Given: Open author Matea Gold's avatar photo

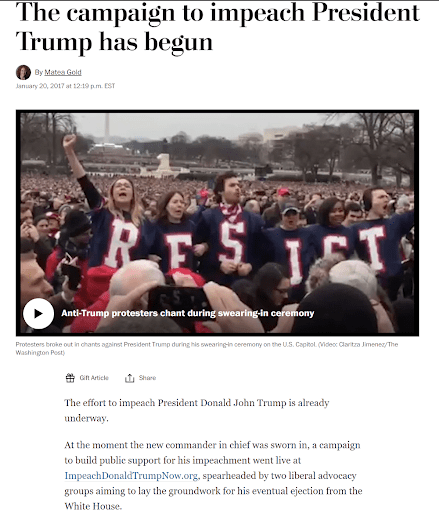Looking at the screenshot, I should 23,72.
